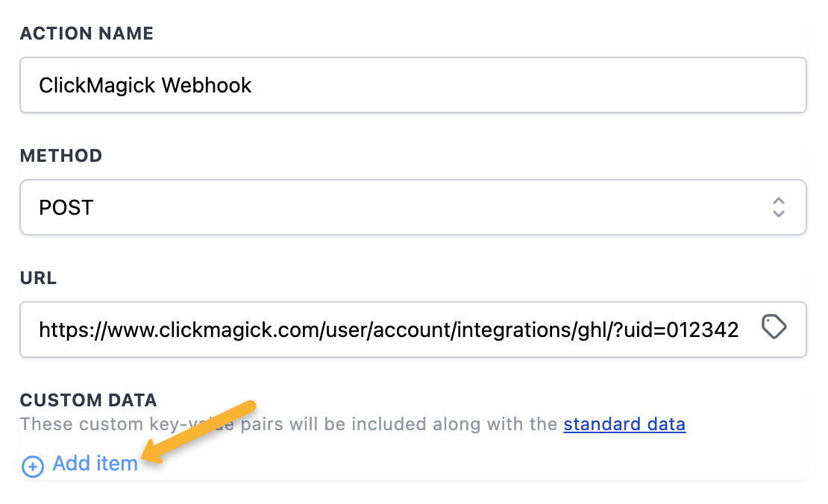Click the word "Webhook" in Action Name
The image size is (828, 504).
tap(207, 85)
